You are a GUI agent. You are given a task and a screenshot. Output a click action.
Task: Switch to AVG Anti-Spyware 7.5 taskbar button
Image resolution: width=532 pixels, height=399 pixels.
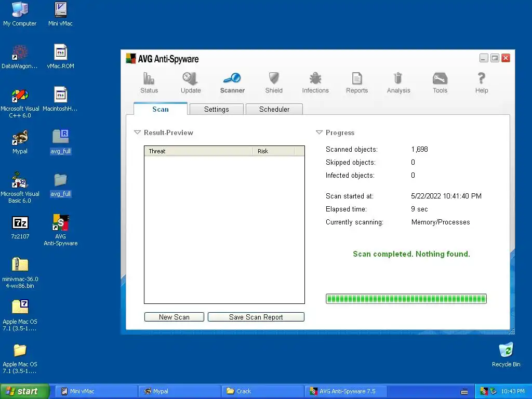[346, 391]
